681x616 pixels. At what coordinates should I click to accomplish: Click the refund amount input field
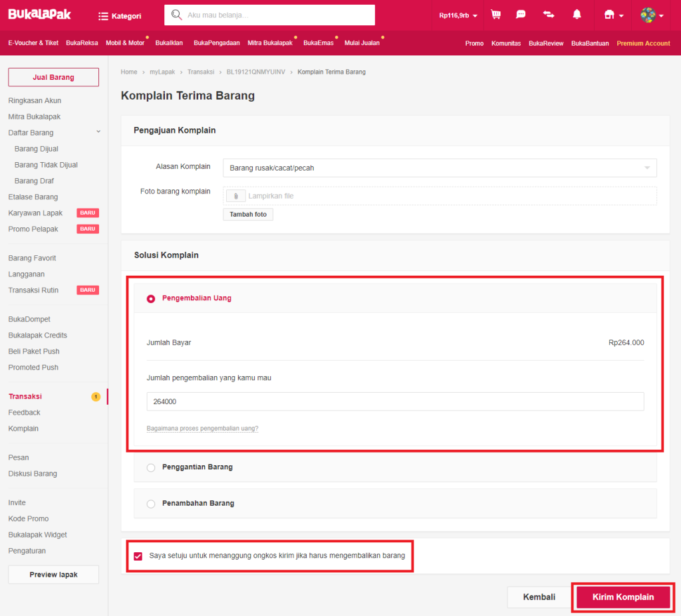coord(395,401)
